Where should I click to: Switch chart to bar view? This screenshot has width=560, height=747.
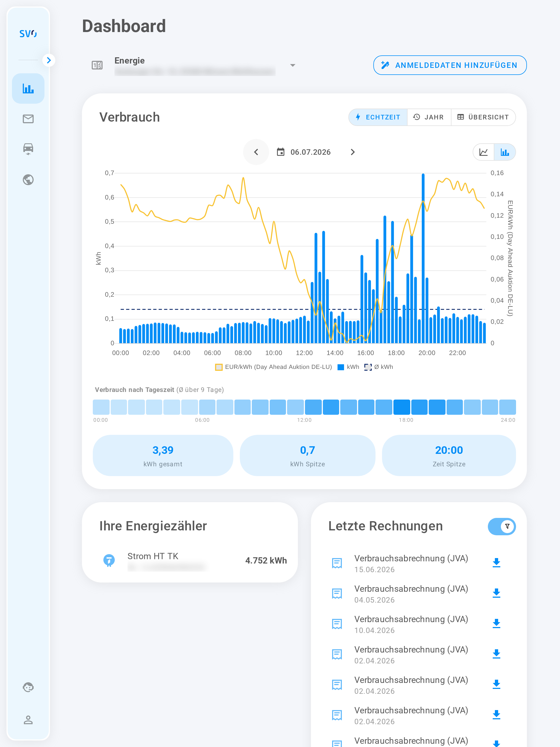pos(505,152)
